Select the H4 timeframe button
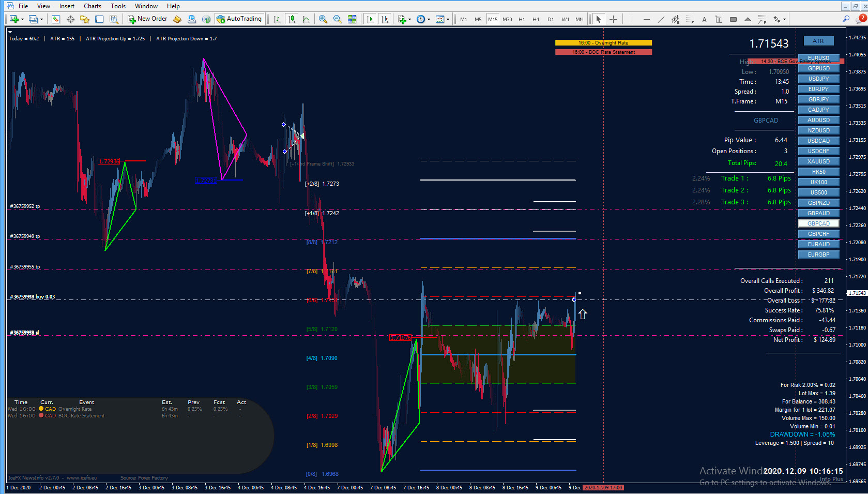Viewport: 868px width, 494px height. tap(536, 19)
